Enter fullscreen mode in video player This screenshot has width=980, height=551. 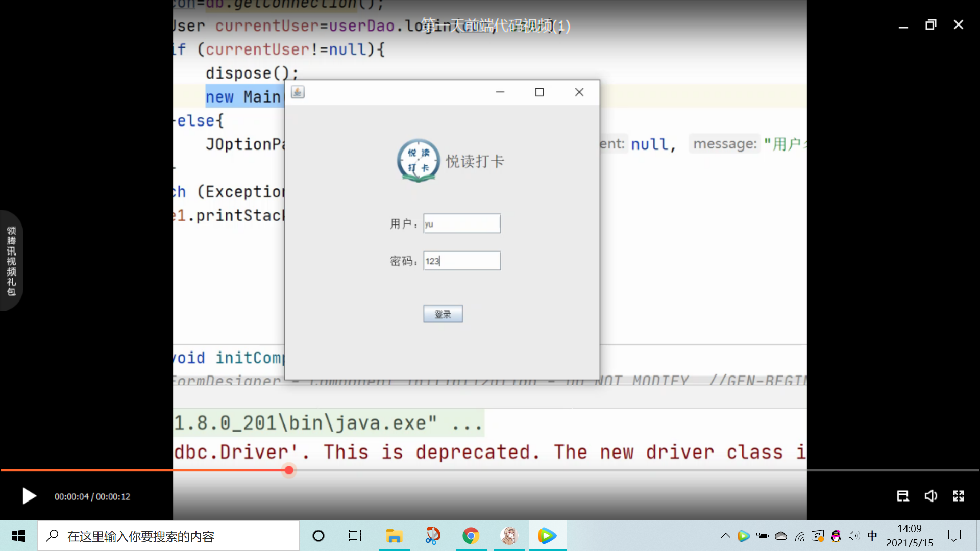click(958, 496)
